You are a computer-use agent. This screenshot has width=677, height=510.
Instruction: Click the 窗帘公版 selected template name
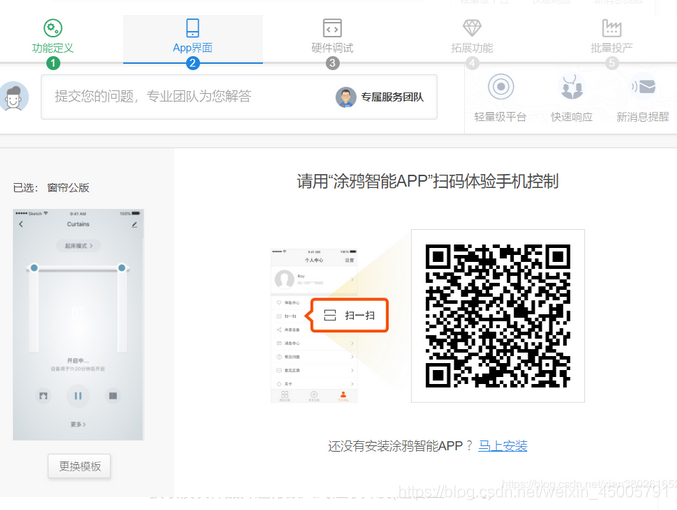click(x=68, y=188)
